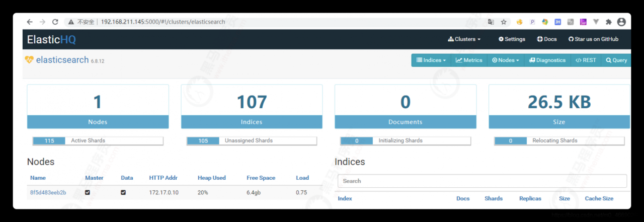Sort nodes by Free Space column
Viewport: 644px width, 222px height.
tap(261, 178)
